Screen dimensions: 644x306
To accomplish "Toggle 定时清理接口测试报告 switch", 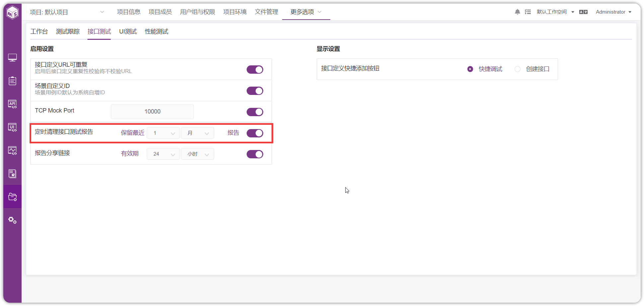I will click(x=255, y=133).
